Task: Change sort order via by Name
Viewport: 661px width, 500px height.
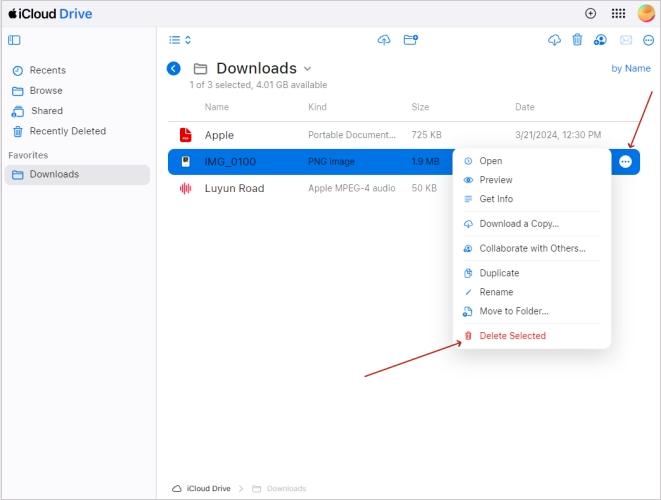Action: pyautogui.click(x=630, y=69)
